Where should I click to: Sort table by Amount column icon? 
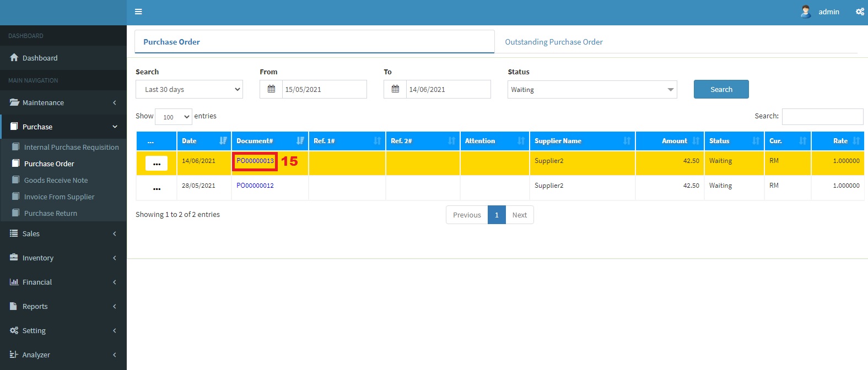point(696,141)
